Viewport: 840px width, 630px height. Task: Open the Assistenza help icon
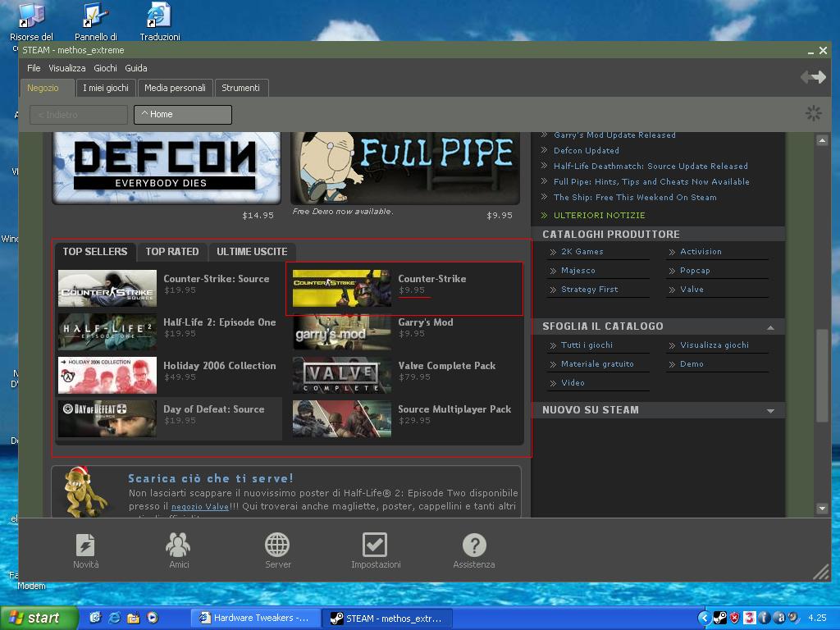[474, 546]
